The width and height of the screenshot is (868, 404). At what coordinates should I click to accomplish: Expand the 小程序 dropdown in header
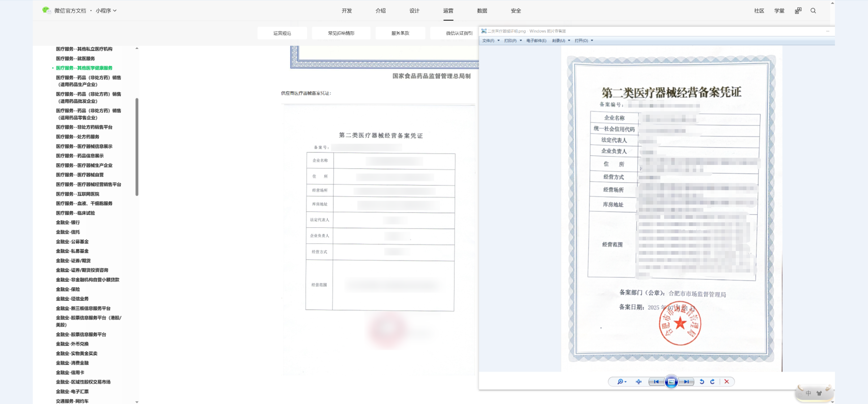point(106,11)
